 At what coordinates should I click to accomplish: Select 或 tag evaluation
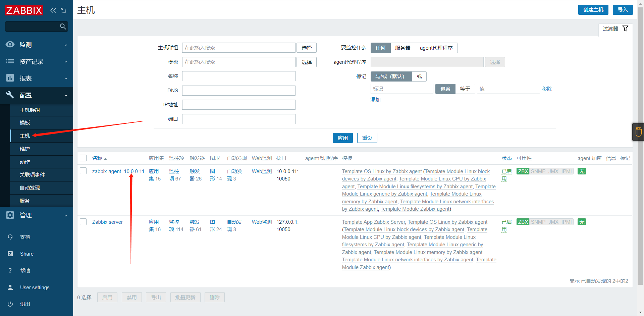(x=419, y=76)
